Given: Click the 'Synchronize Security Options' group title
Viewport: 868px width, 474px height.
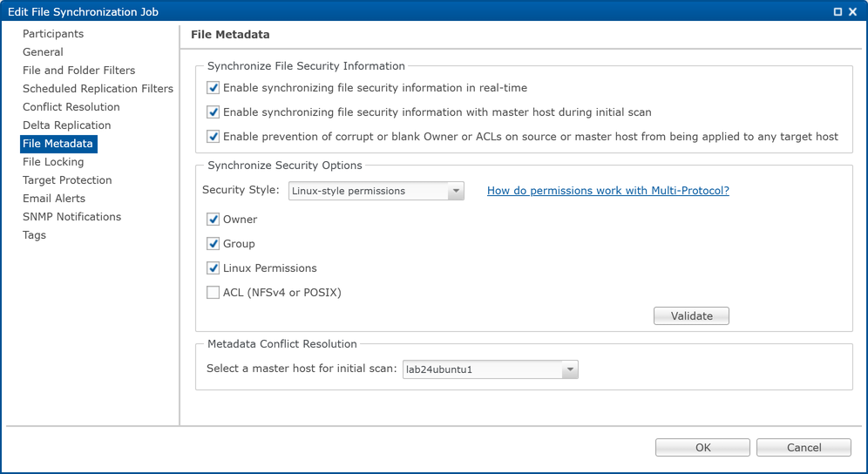Looking at the screenshot, I should (x=284, y=165).
